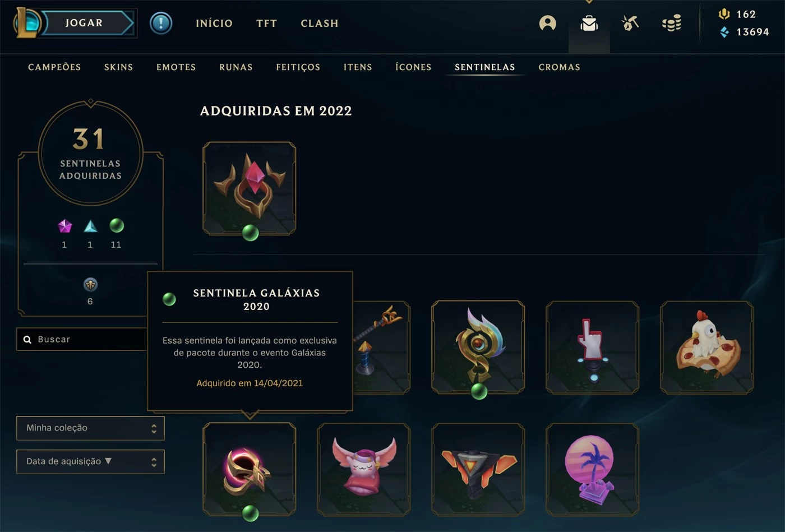Open the Minha coleção dropdown

pyautogui.click(x=90, y=428)
